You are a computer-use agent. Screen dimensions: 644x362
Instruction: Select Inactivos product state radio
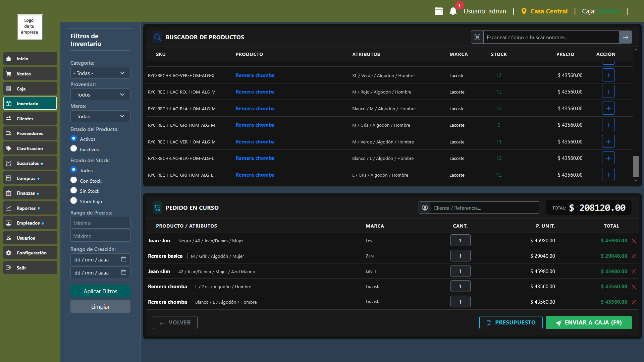coord(74,148)
